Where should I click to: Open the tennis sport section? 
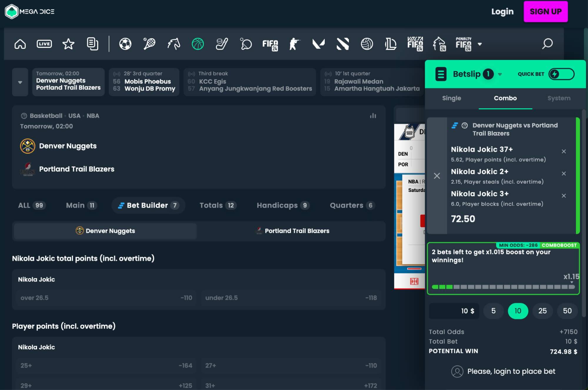coord(149,44)
